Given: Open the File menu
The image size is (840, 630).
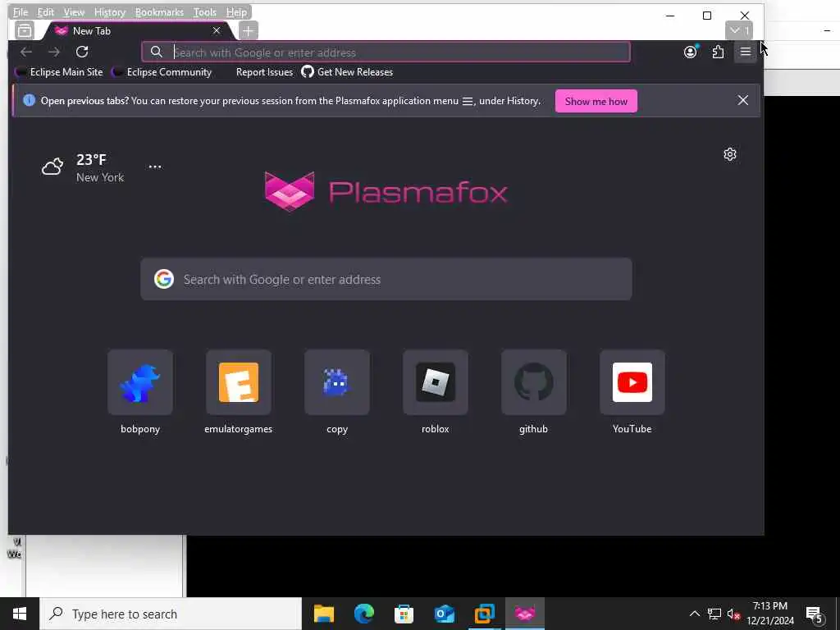Looking at the screenshot, I should (x=21, y=11).
